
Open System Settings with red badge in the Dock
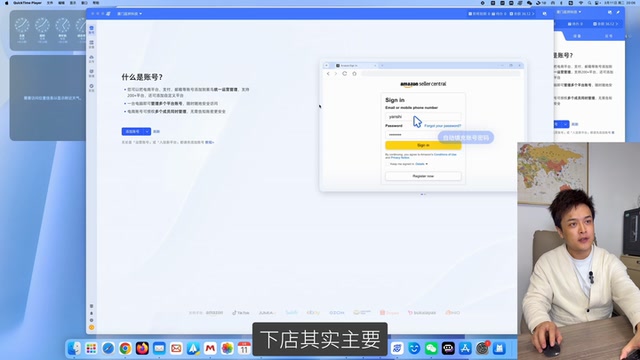(482, 348)
